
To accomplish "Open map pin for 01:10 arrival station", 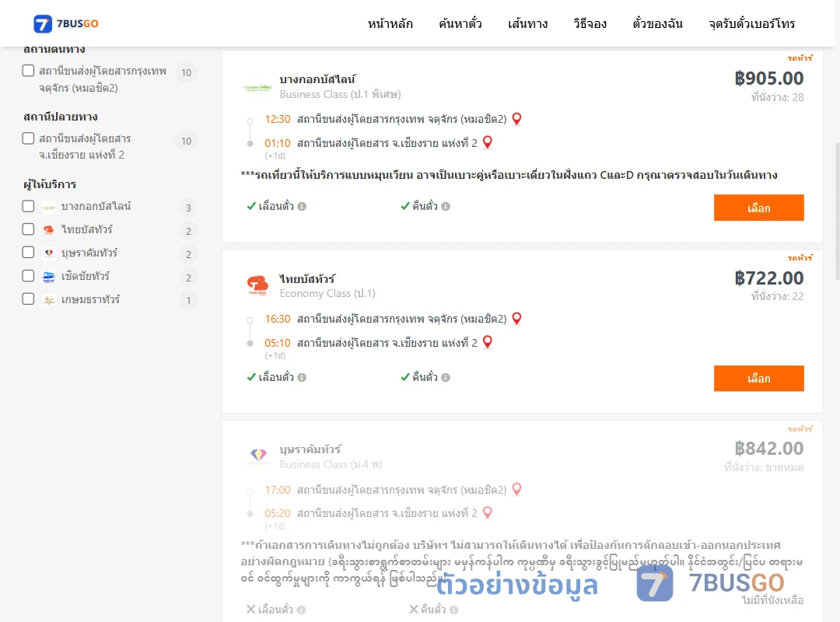I will click(x=488, y=142).
